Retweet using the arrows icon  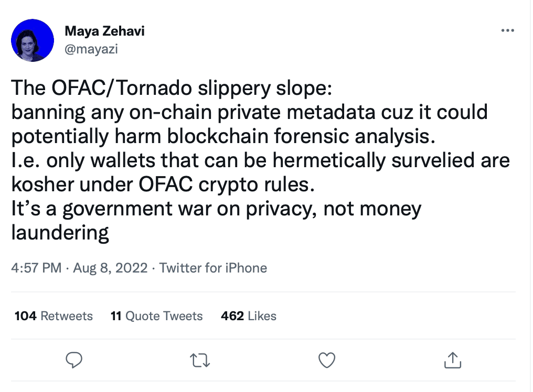click(200, 361)
